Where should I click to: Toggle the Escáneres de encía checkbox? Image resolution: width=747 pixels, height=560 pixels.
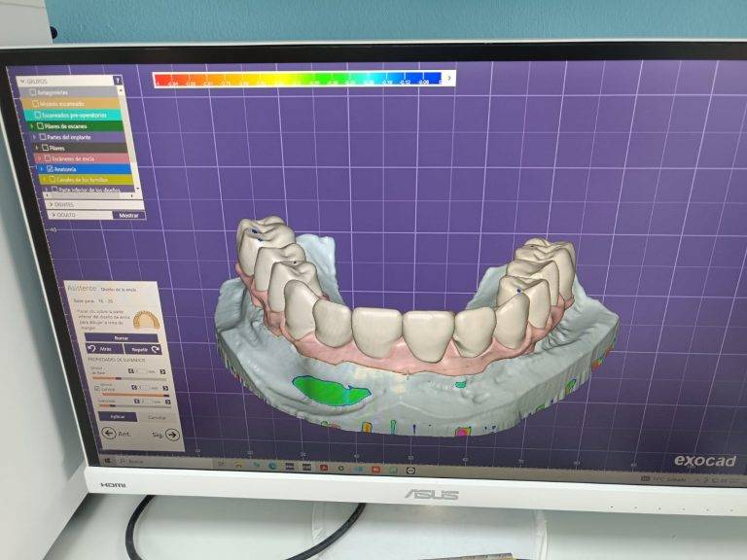pos(44,157)
